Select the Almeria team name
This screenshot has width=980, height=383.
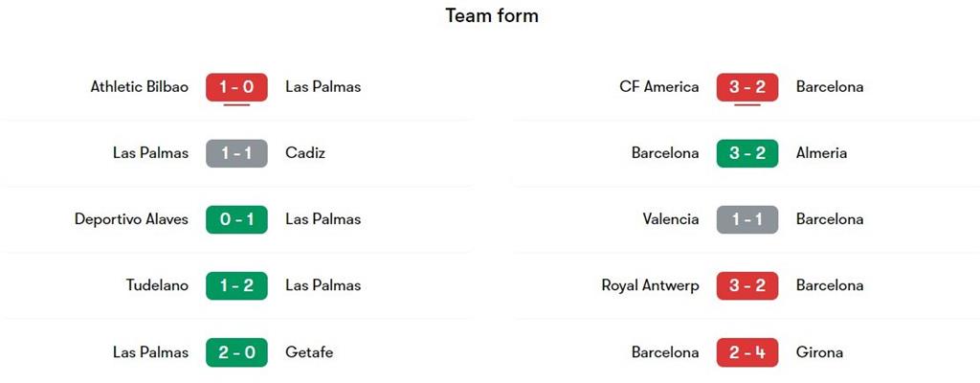[x=821, y=153]
